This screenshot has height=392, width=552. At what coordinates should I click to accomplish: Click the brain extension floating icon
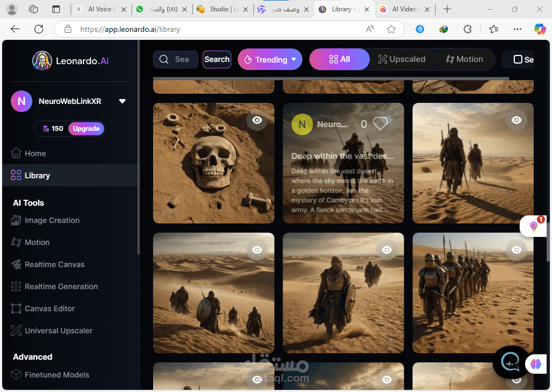(x=536, y=364)
